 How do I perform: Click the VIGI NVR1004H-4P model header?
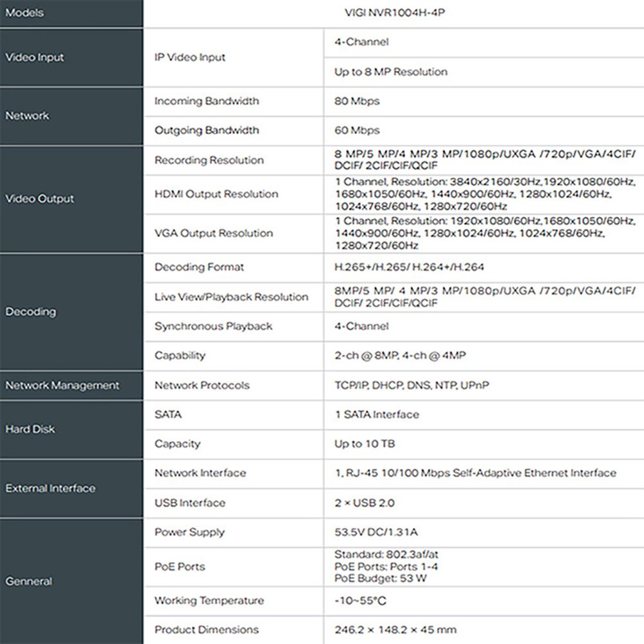pos(393,12)
